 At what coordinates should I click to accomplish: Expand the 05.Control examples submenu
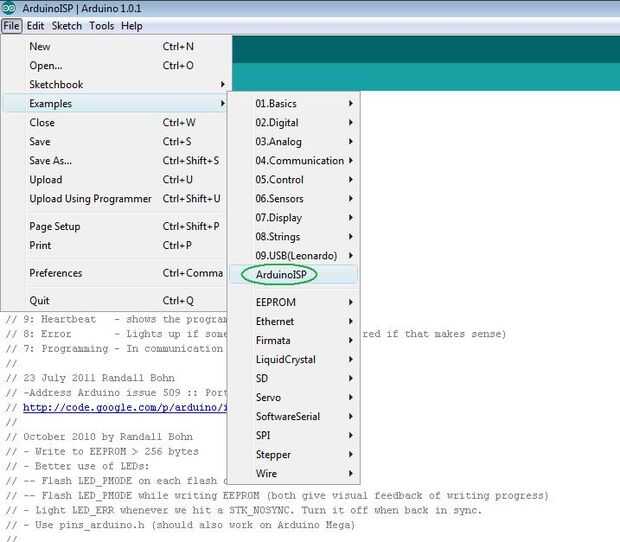pos(294,179)
